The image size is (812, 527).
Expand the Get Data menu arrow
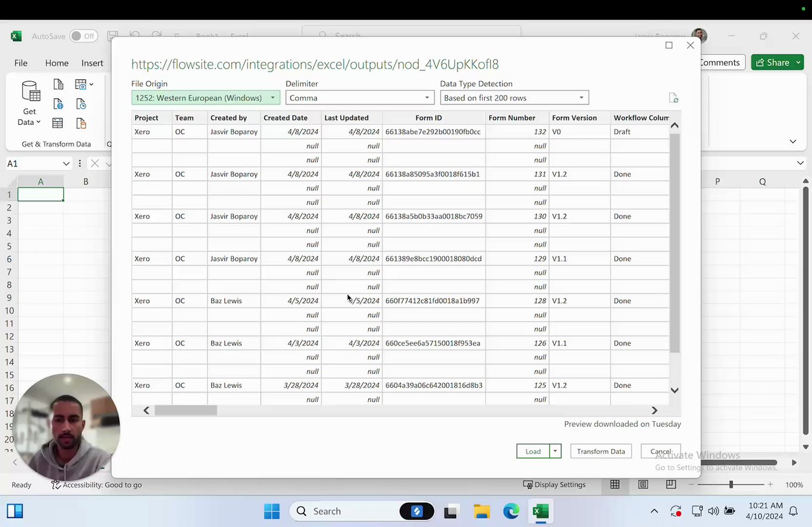[38, 122]
